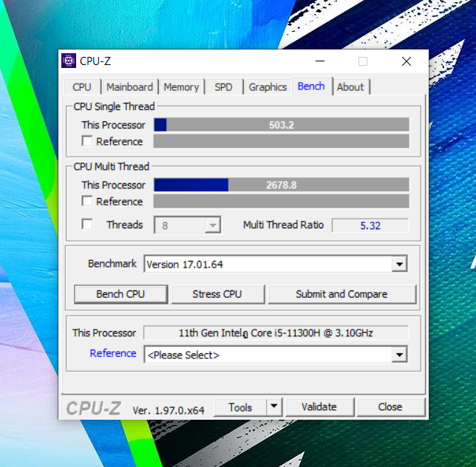Click the 'Multi Thread Ratio' label
476x467 pixels.
pos(284,225)
